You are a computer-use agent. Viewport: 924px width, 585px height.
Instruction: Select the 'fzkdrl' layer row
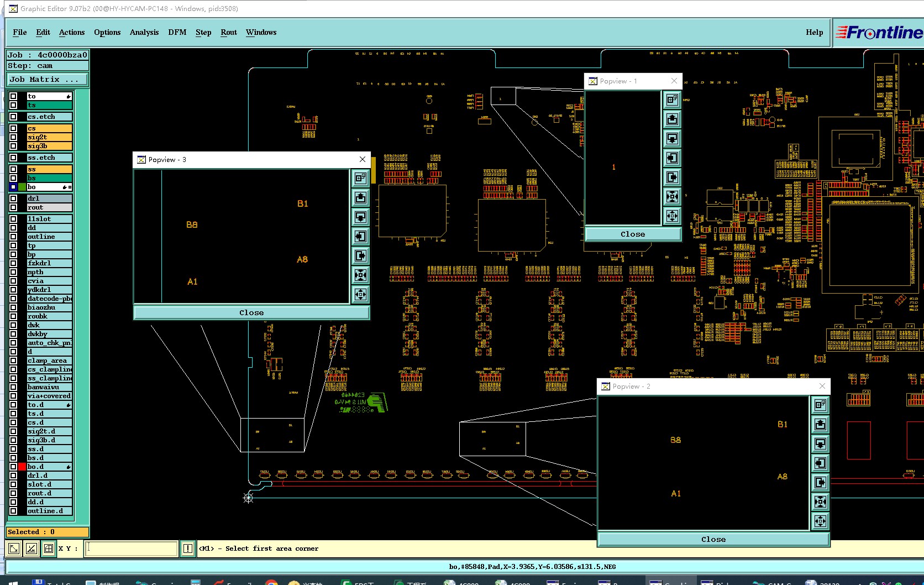tap(50, 263)
